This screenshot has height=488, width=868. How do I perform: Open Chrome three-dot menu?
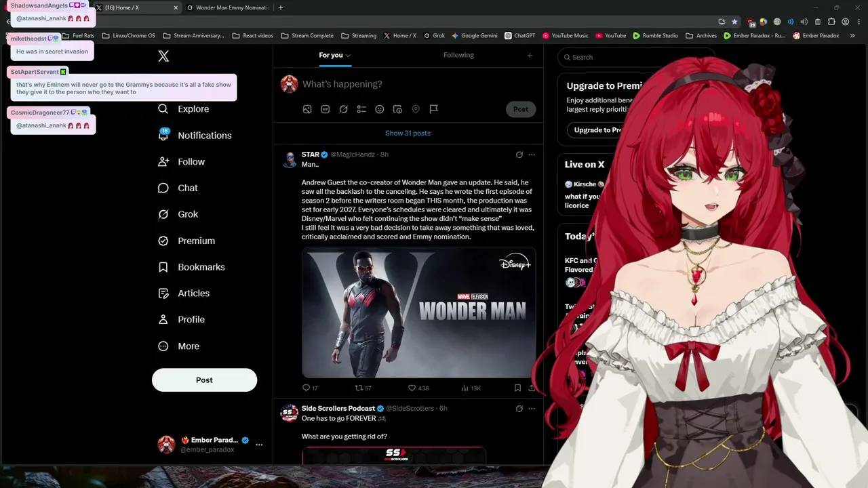tap(859, 22)
